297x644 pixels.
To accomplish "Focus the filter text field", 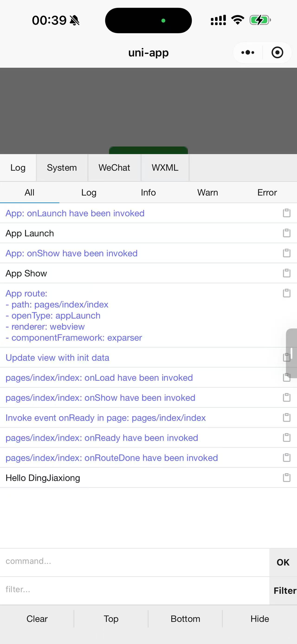I will tap(135, 591).
